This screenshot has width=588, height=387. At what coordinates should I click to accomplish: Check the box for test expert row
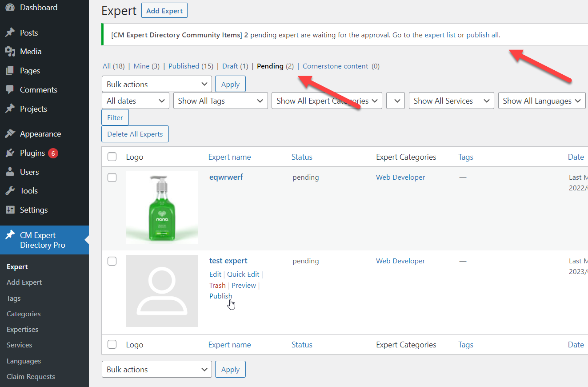pos(112,261)
